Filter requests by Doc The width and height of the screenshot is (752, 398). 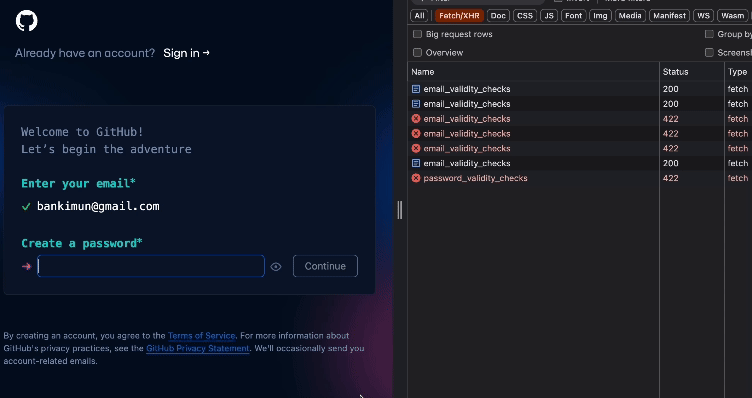tap(498, 16)
